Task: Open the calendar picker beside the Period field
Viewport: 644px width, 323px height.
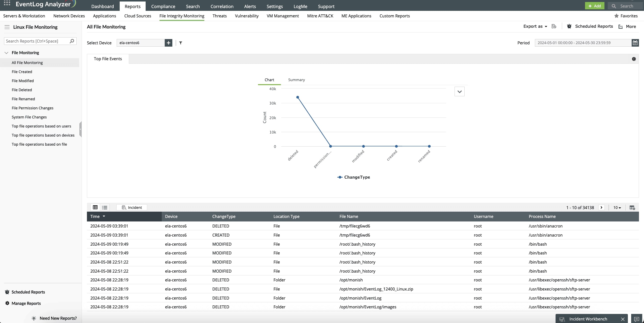Action: [635, 43]
